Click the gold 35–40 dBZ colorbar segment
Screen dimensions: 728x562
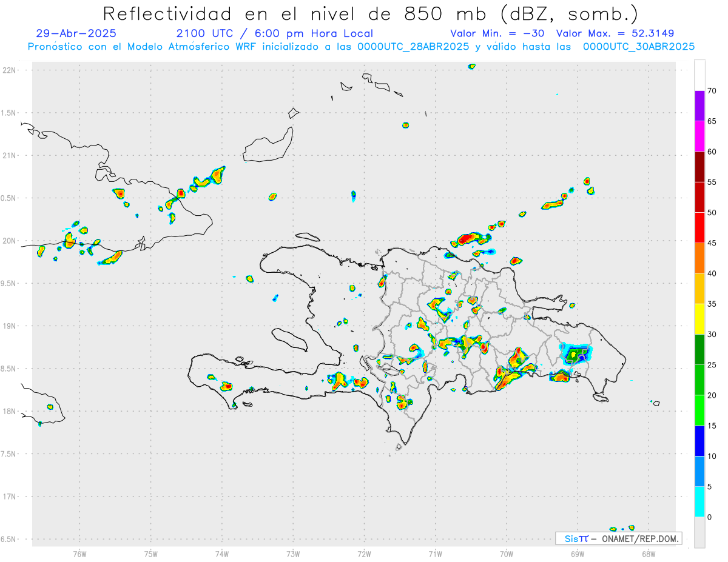tap(699, 289)
